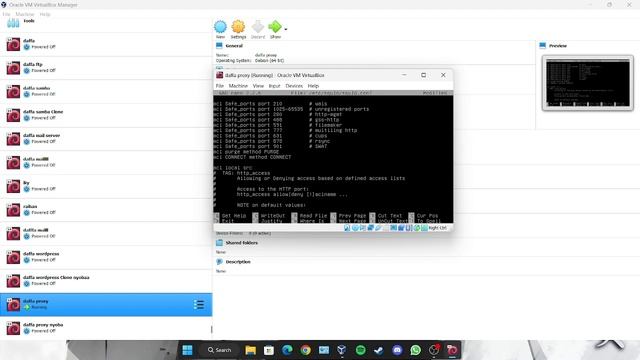Open File menu in VirtualBox Manager
The height and width of the screenshot is (360, 640).
pyautogui.click(x=7, y=14)
